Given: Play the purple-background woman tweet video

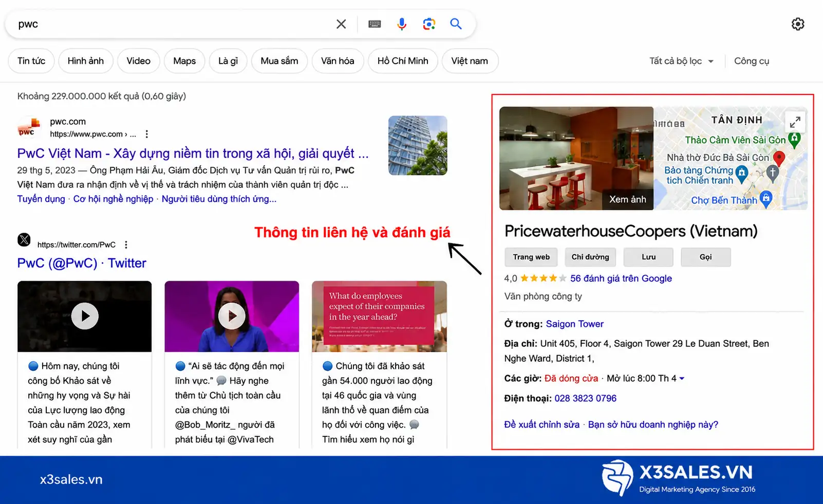Looking at the screenshot, I should click(232, 316).
